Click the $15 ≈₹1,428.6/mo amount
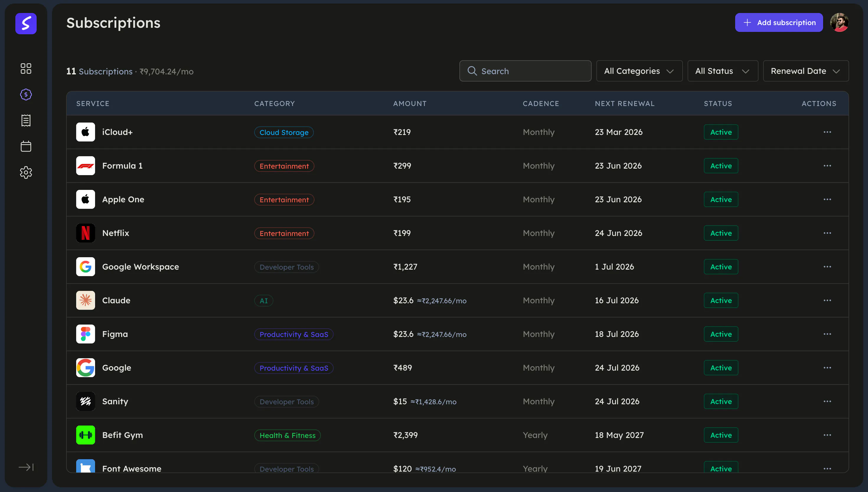This screenshot has height=492, width=868. click(425, 401)
